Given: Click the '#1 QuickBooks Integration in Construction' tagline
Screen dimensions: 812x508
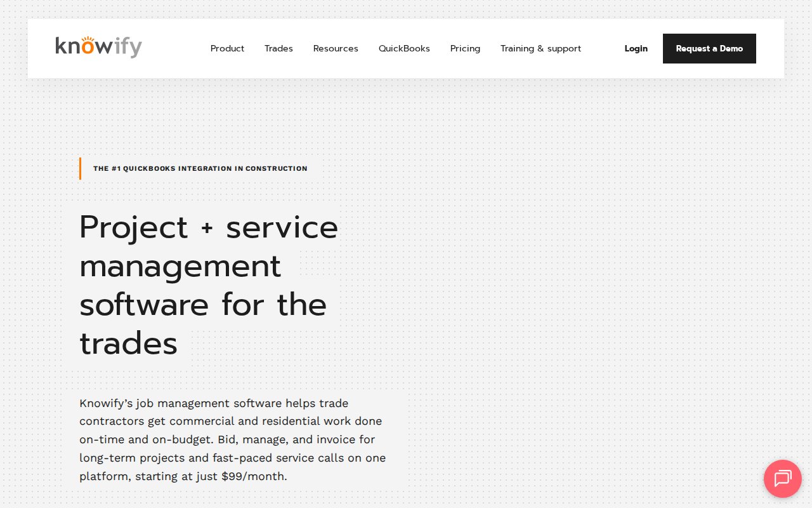Looking at the screenshot, I should [x=200, y=169].
